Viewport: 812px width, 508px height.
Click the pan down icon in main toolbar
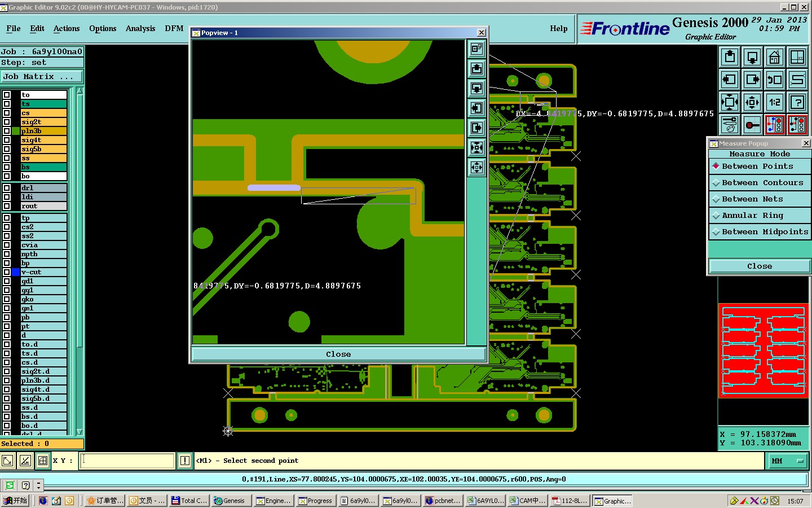click(752, 57)
